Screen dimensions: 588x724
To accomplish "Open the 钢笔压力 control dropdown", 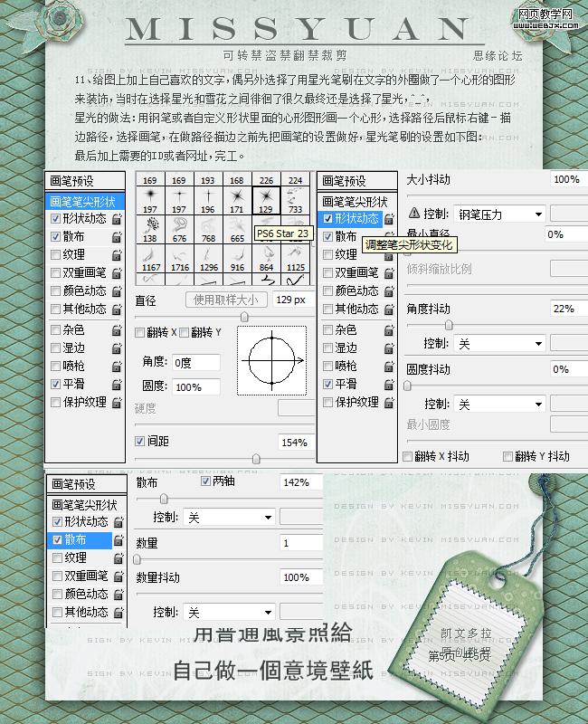I will coord(499,214).
